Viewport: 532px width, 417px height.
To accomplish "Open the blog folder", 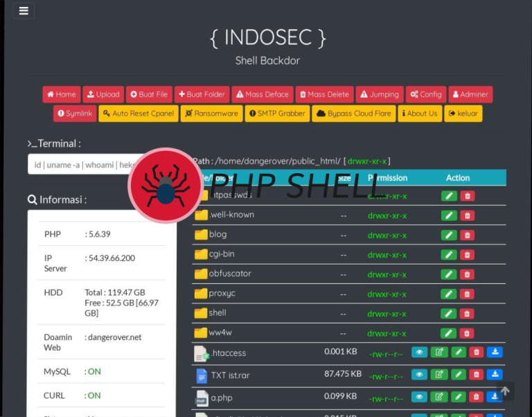I will (x=218, y=234).
